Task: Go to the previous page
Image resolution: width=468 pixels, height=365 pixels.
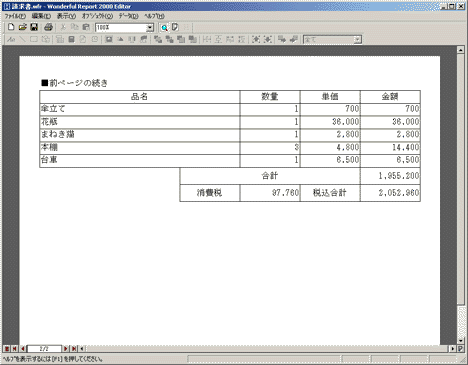Action: pyautogui.click(x=23, y=349)
